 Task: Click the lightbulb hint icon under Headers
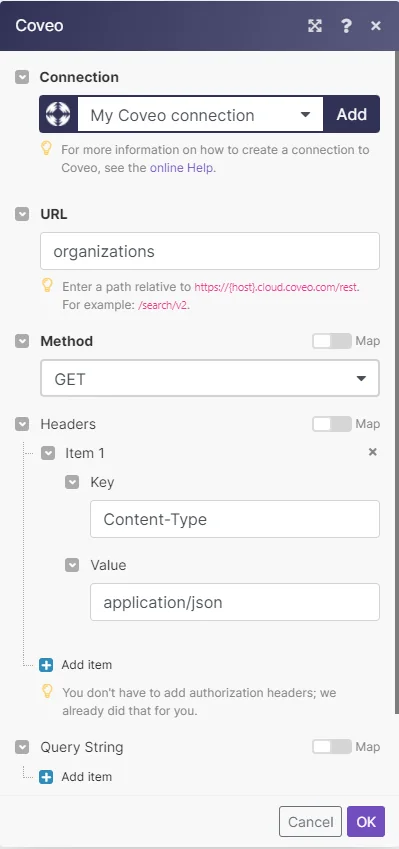pyautogui.click(x=48, y=691)
